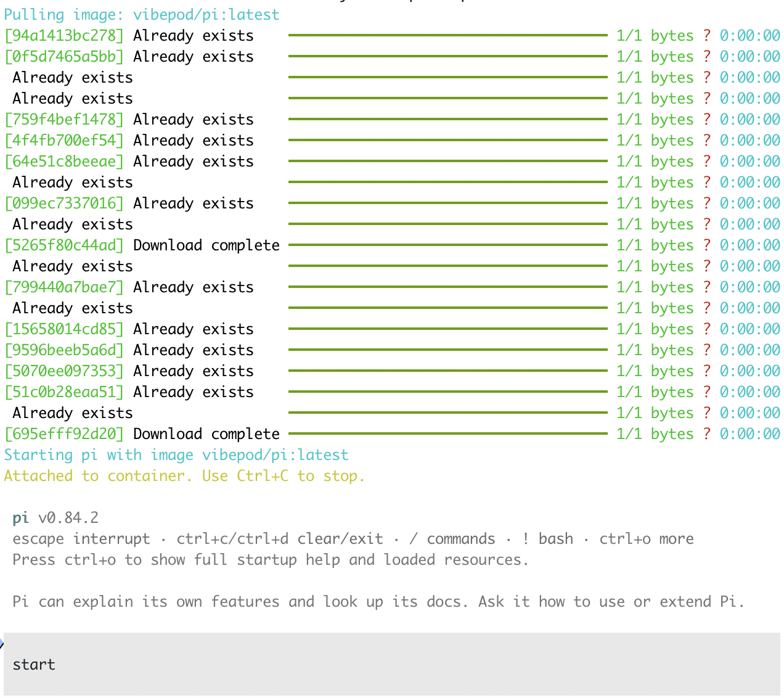Click the 'Pulling image: vibepod/pi:latest' line
This screenshot has width=784, height=698.
pos(142,15)
